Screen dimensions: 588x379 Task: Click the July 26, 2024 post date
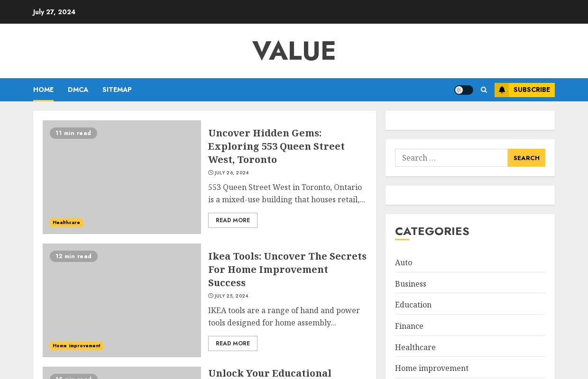tap(231, 173)
